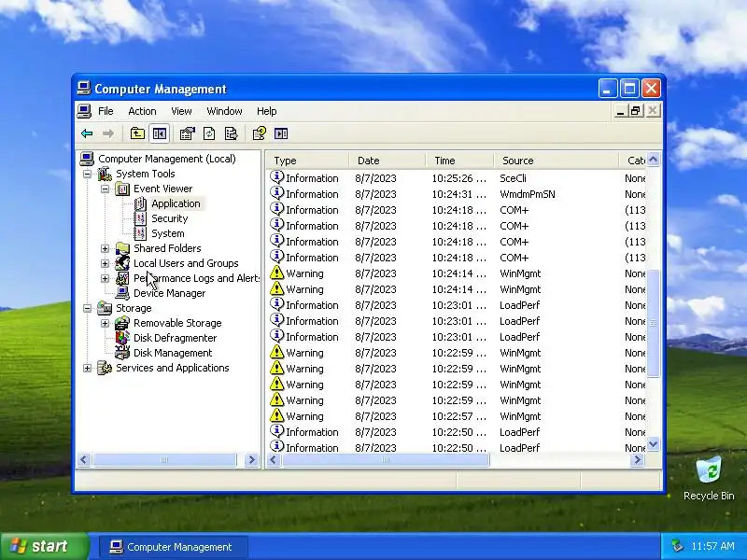Sort by the Time column header

point(459,161)
